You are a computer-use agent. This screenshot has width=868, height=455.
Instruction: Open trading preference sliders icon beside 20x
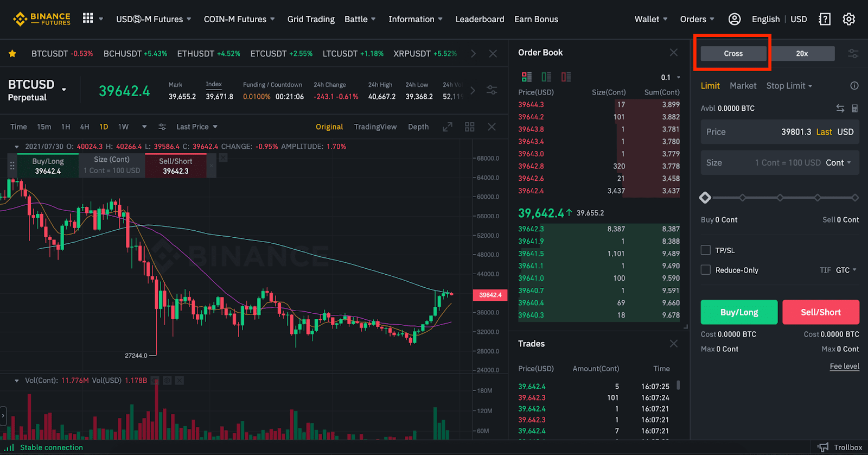tap(853, 53)
